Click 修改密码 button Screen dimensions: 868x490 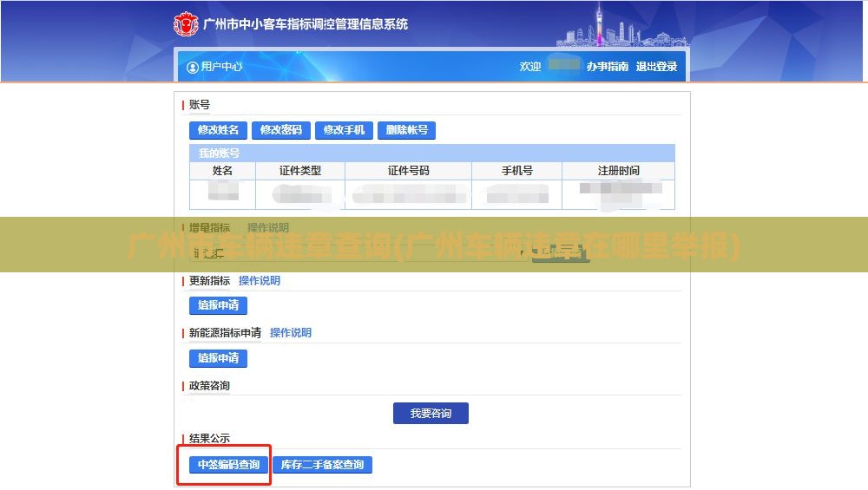click(281, 130)
